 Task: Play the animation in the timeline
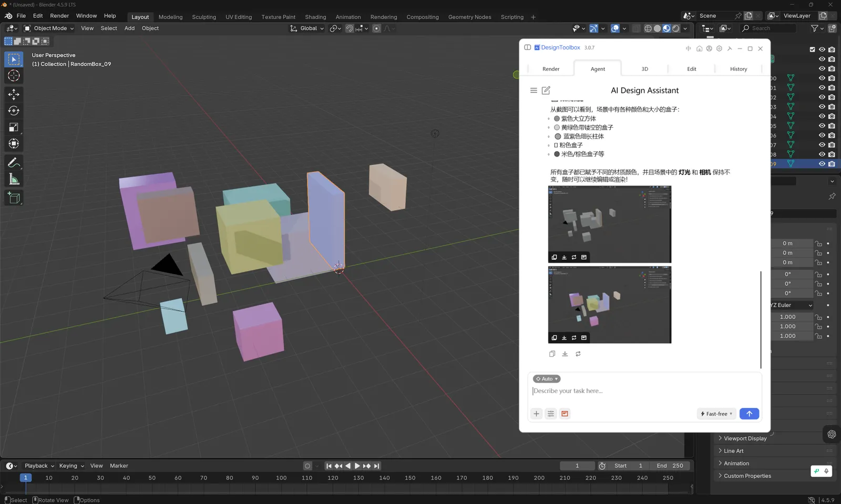(357, 466)
